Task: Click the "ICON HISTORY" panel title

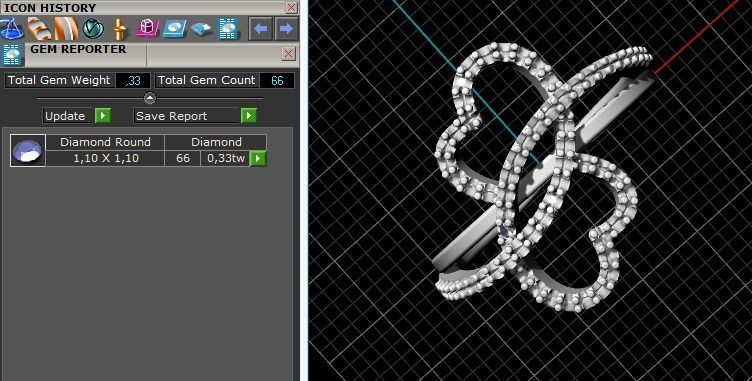Action: pyautogui.click(x=50, y=8)
